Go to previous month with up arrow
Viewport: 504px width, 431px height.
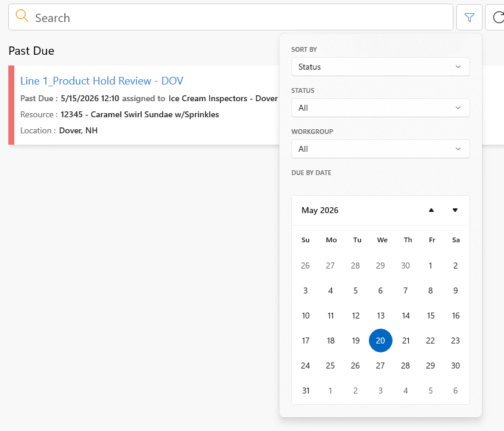[x=431, y=210]
